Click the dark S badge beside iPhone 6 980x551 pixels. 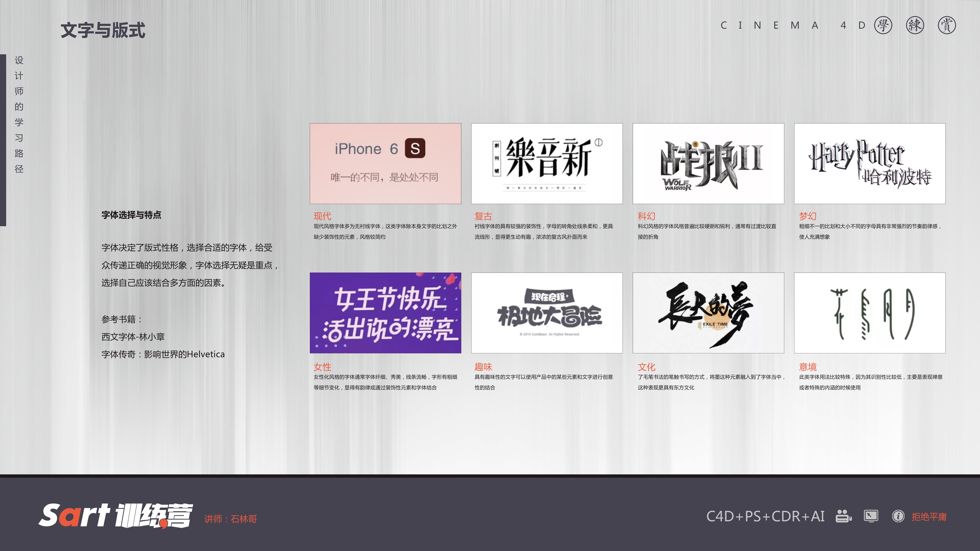click(x=415, y=148)
